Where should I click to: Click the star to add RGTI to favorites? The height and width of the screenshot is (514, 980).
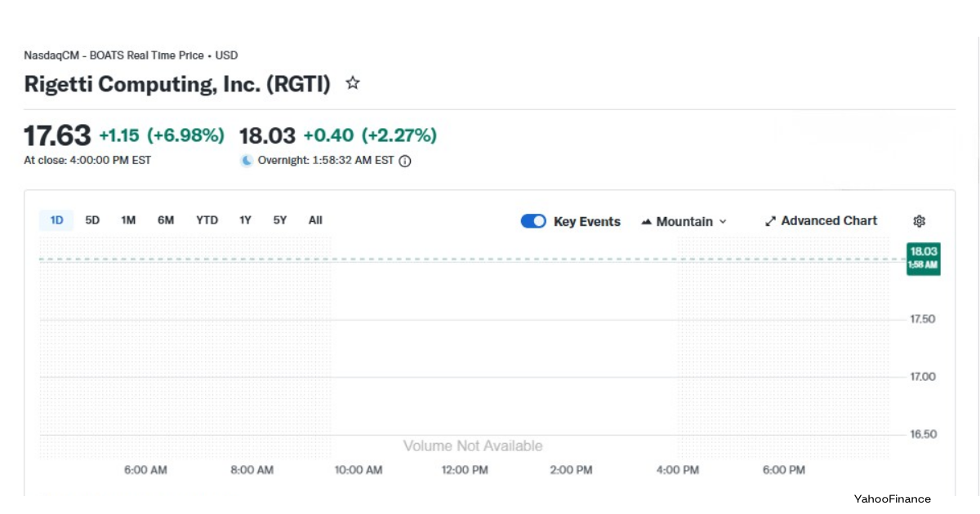click(351, 82)
